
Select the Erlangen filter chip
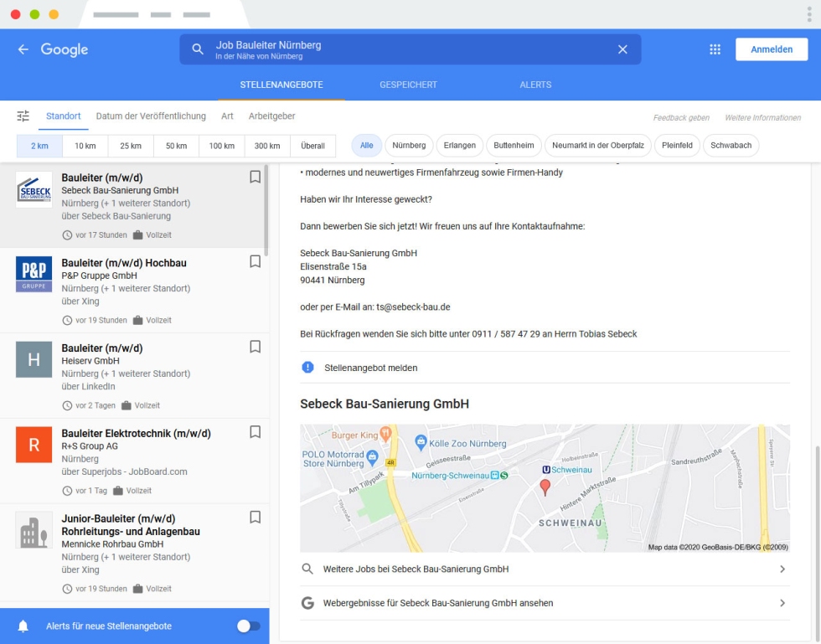click(458, 145)
